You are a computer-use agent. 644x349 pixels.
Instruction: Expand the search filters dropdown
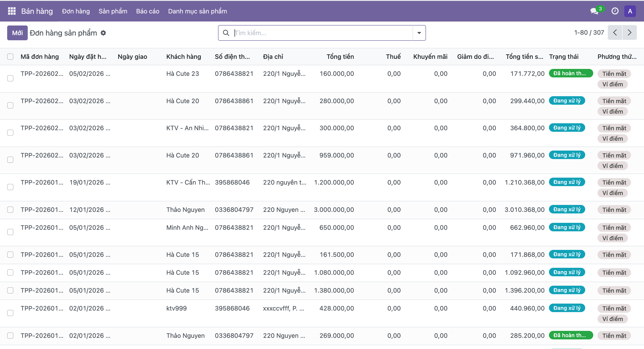pyautogui.click(x=419, y=33)
